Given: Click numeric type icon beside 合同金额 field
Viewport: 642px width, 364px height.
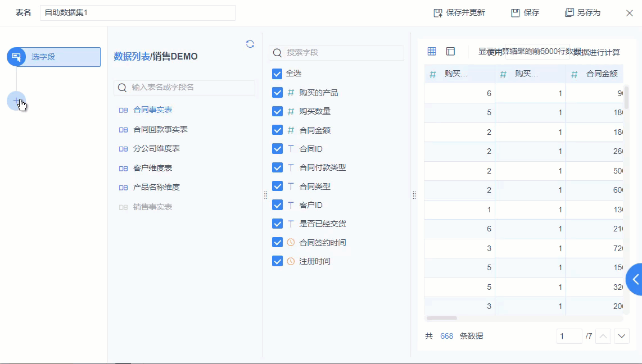Looking at the screenshot, I should point(291,130).
